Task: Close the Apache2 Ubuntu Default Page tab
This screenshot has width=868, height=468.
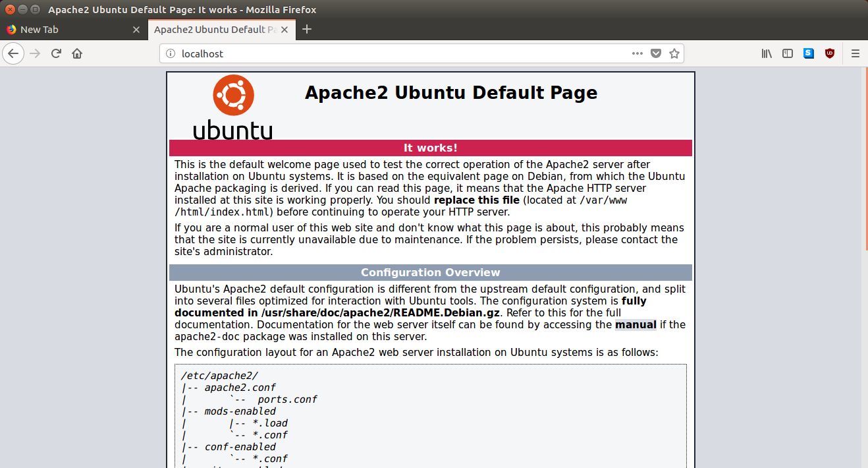Action: (x=286, y=30)
